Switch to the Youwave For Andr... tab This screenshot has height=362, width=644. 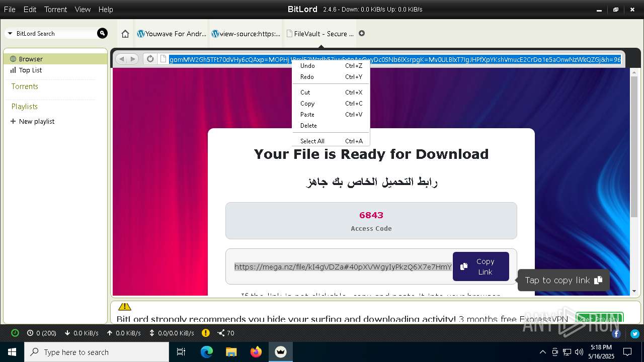[x=172, y=34]
